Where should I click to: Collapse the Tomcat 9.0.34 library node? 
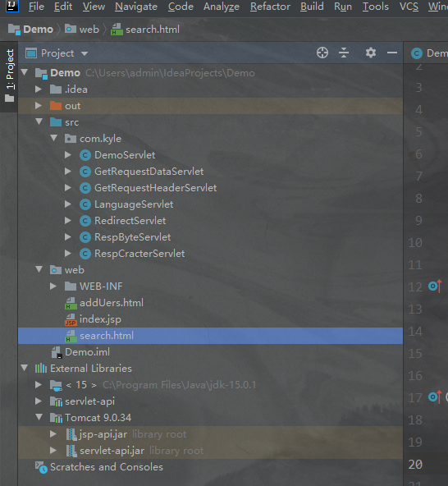click(x=39, y=417)
